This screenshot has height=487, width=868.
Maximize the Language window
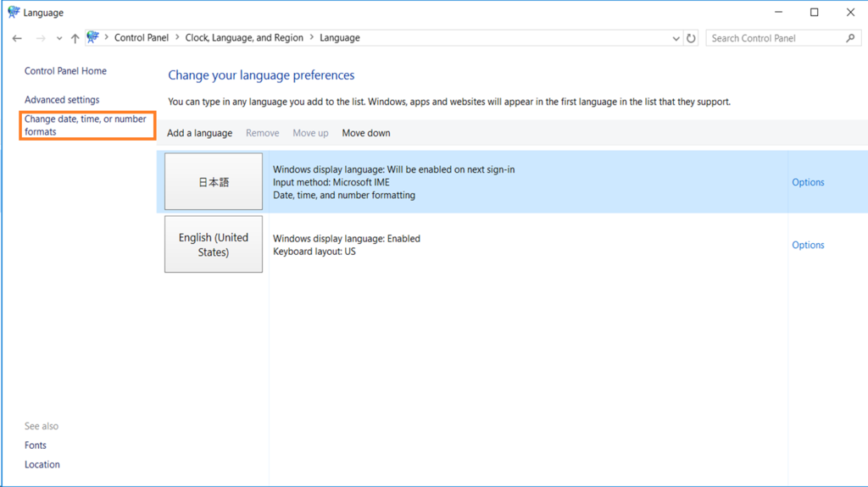coord(815,12)
